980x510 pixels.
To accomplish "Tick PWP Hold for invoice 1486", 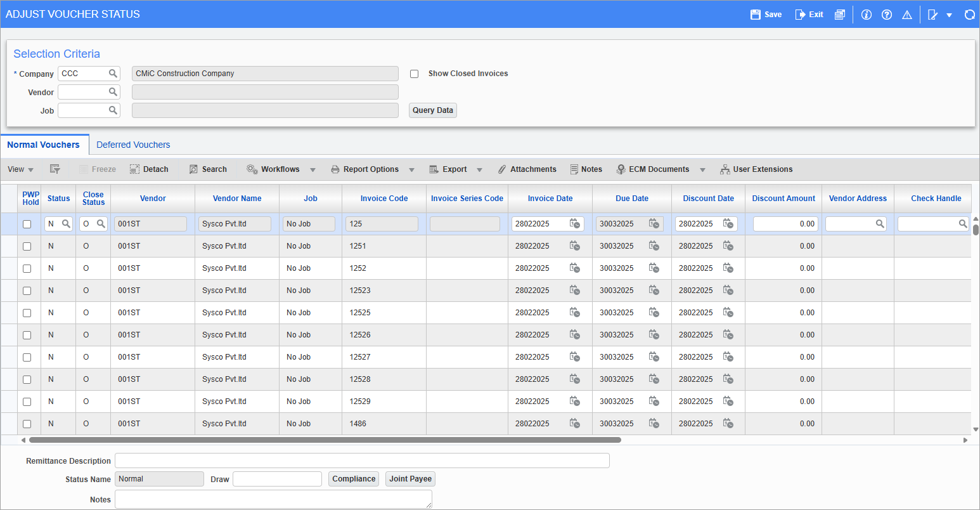I will coord(27,423).
